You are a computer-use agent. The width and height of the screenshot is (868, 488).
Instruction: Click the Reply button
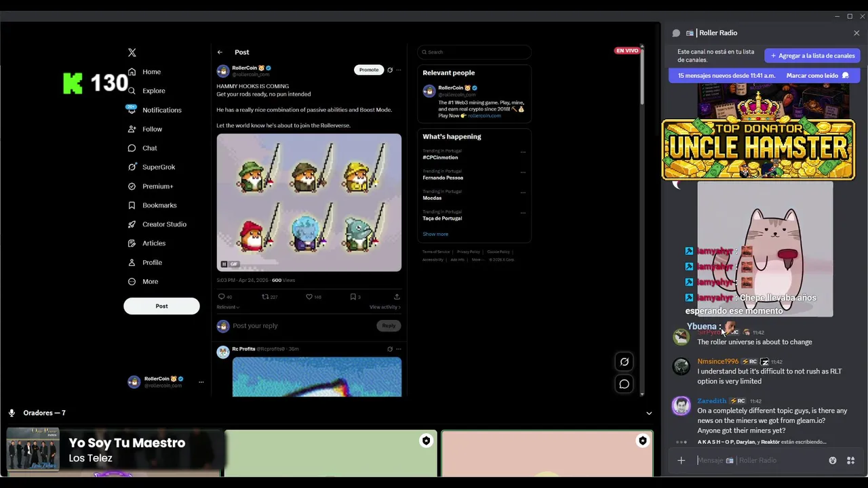(389, 326)
